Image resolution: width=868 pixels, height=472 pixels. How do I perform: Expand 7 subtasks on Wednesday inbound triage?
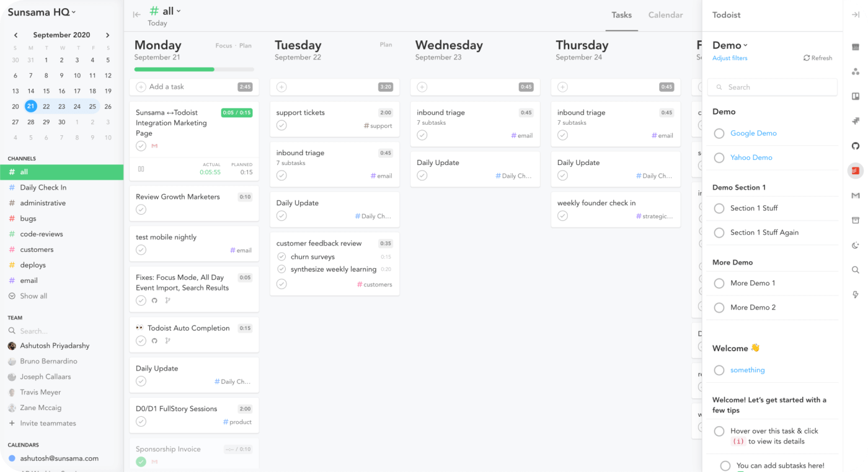[x=432, y=123]
